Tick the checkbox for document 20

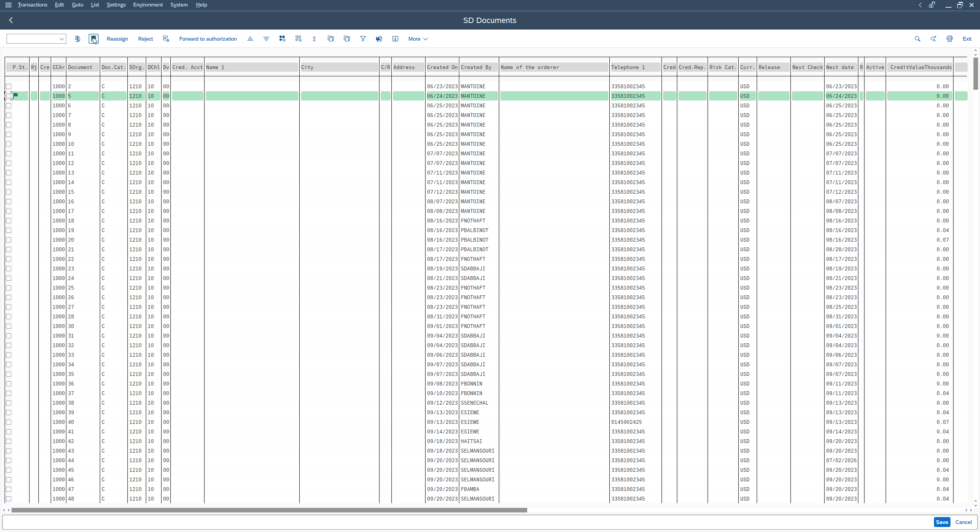pyautogui.click(x=8, y=240)
